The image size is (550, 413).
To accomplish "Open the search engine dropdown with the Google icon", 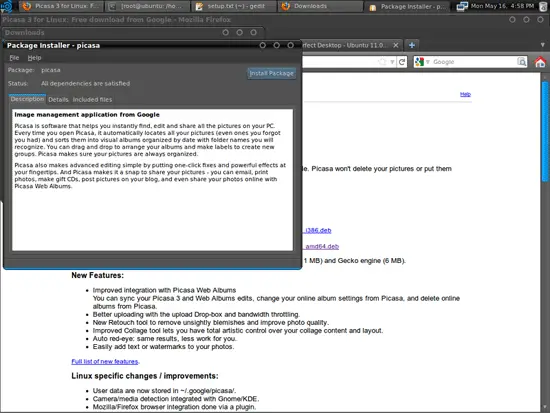I will 422,62.
